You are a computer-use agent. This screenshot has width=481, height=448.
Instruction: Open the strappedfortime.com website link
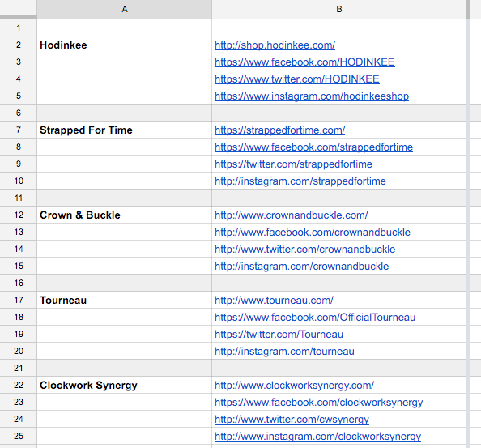[x=279, y=130]
